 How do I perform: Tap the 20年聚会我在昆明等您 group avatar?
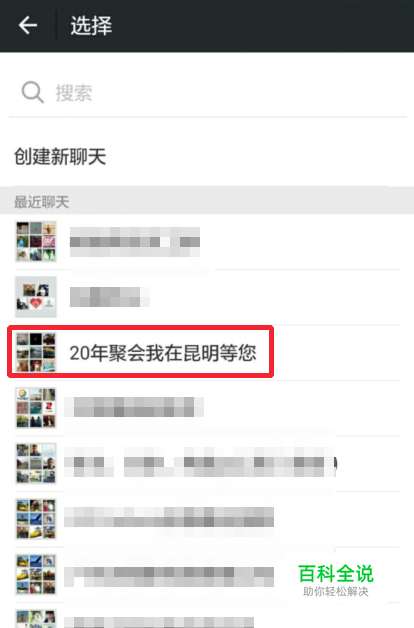pyautogui.click(x=36, y=352)
